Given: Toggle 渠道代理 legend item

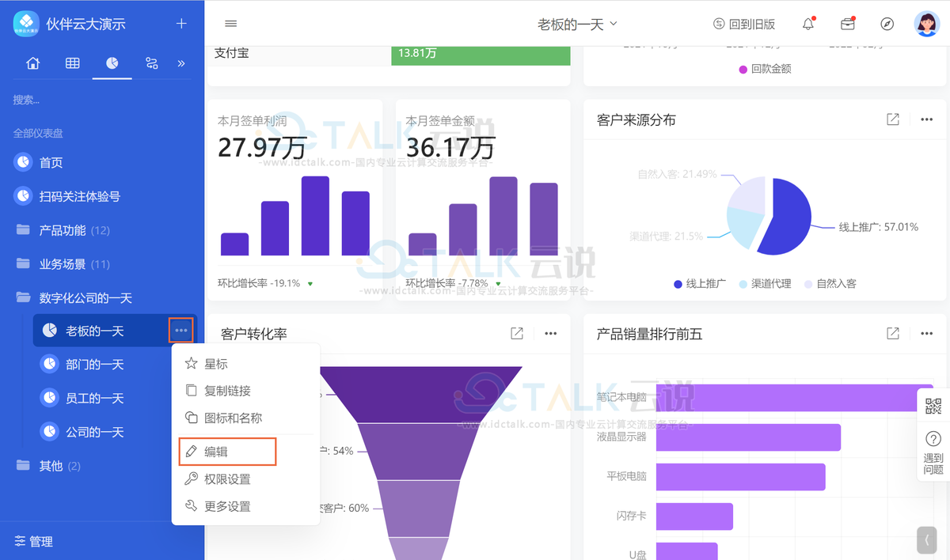Looking at the screenshot, I should 765,283.
